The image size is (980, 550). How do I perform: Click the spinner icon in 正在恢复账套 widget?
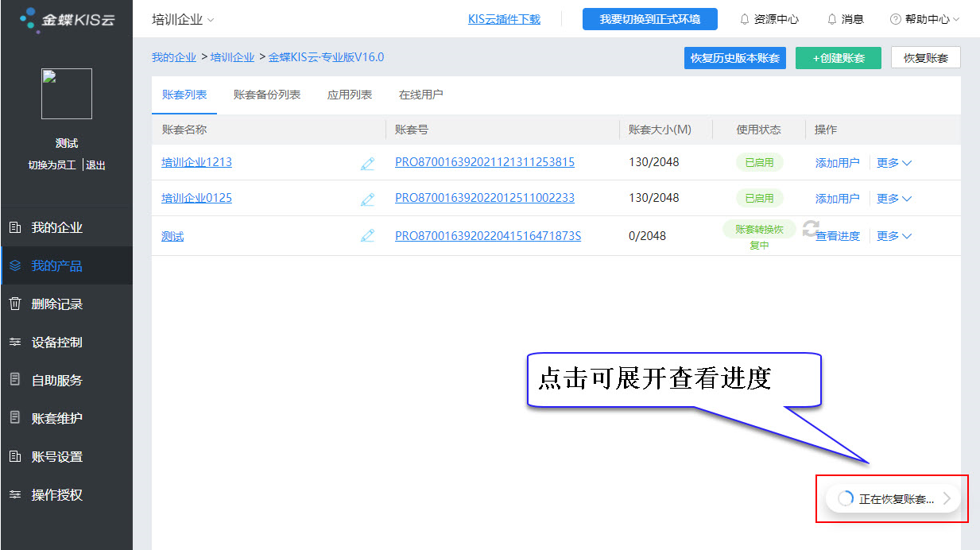[x=846, y=498]
